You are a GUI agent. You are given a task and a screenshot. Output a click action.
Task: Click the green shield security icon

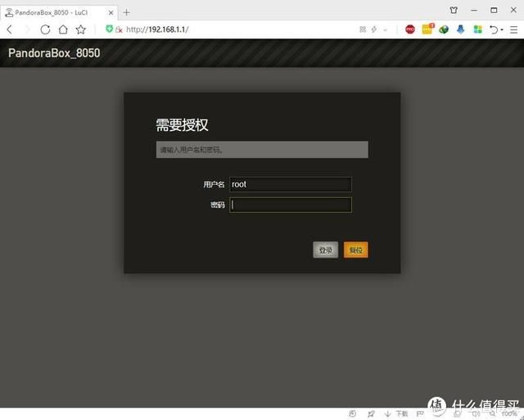click(x=109, y=29)
